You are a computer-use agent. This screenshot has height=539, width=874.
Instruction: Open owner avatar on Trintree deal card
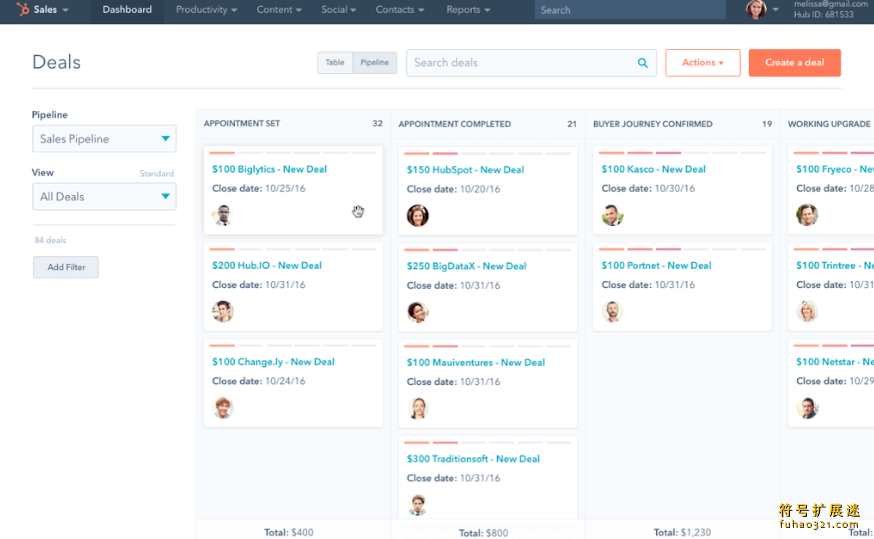coord(807,311)
